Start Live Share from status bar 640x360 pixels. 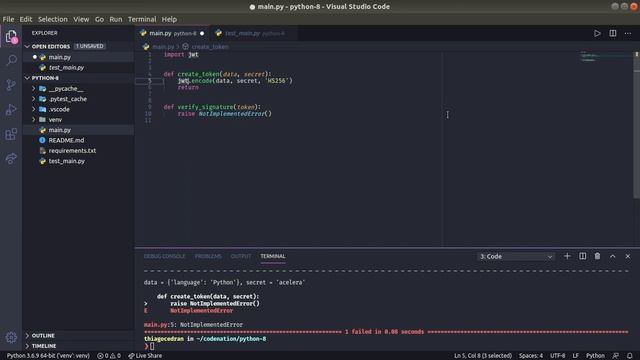(x=145, y=356)
